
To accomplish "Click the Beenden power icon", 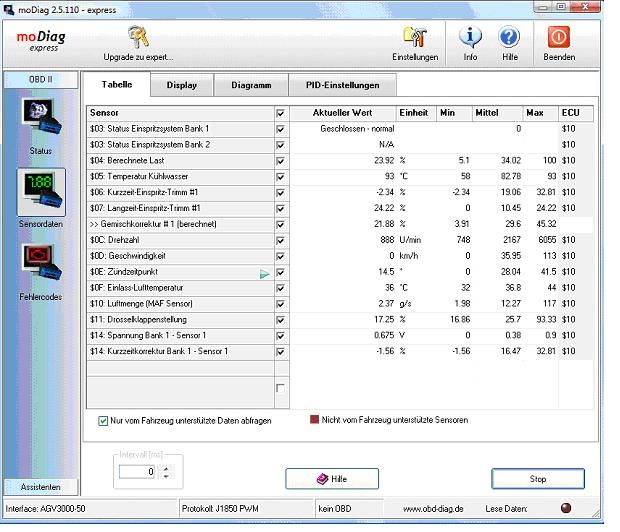I will 559,37.
